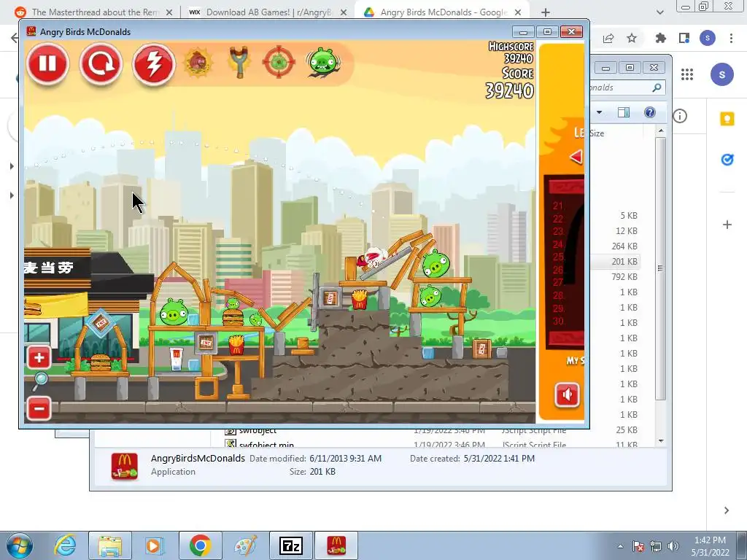
Task: Open the Action Center flag icon
Action: pos(638,545)
